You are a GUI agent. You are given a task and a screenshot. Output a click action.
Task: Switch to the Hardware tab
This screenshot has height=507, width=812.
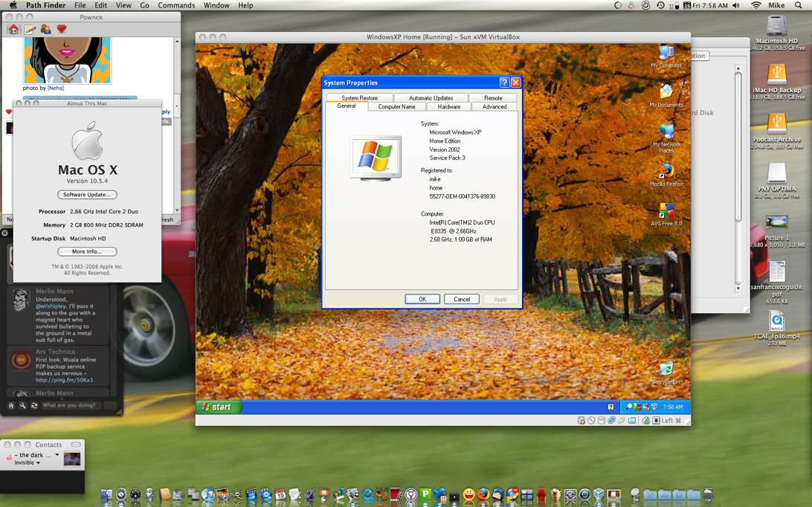448,107
